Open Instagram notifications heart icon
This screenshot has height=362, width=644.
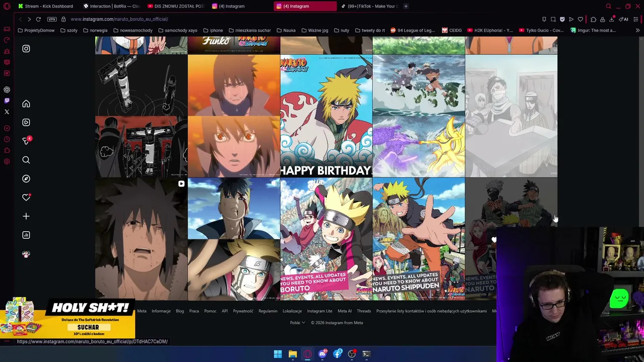[x=26, y=197]
